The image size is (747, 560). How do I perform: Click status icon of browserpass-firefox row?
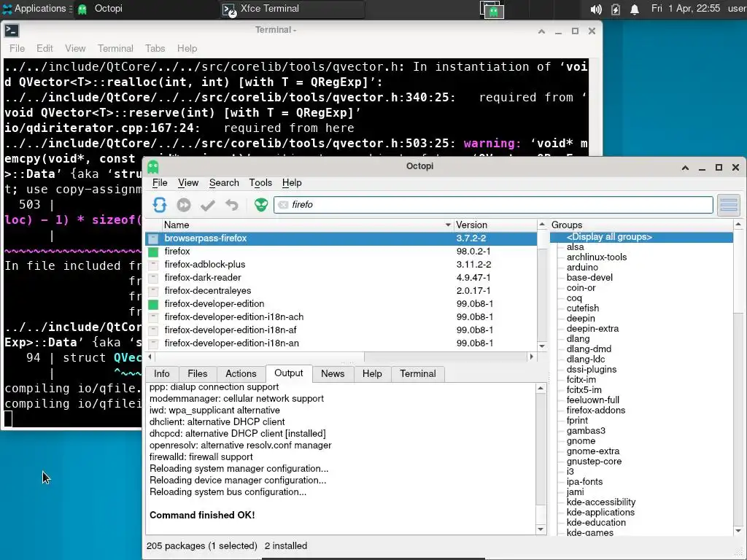tap(153, 238)
